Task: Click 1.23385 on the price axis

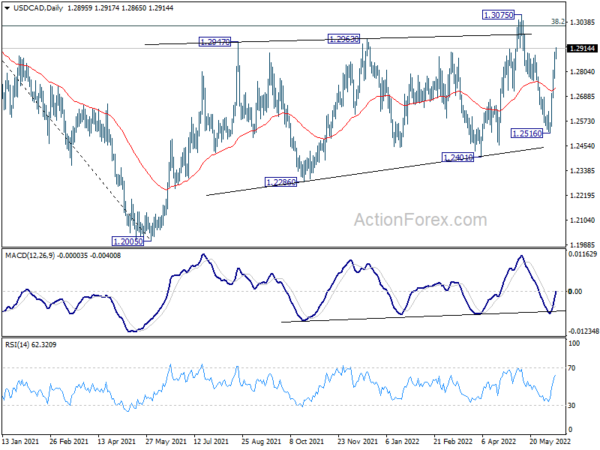Action: (582, 171)
